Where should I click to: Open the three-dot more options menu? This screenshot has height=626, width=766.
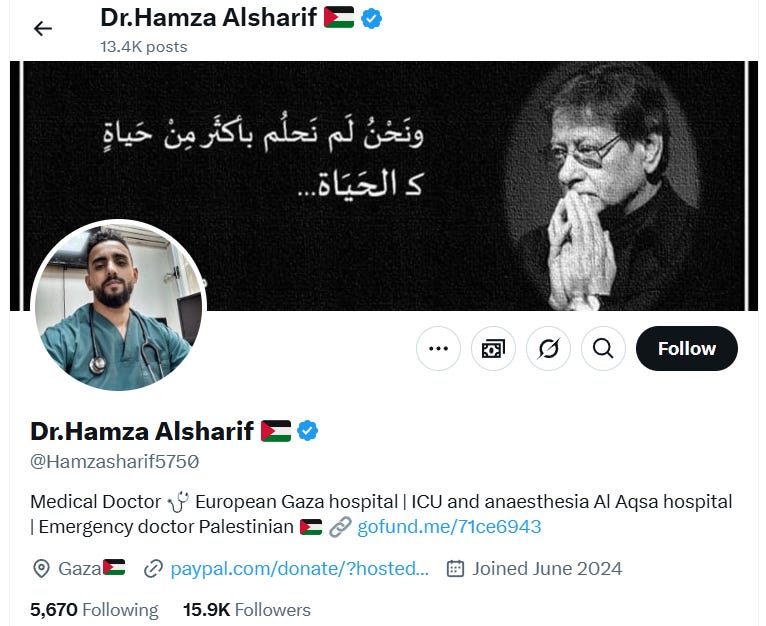tap(438, 348)
